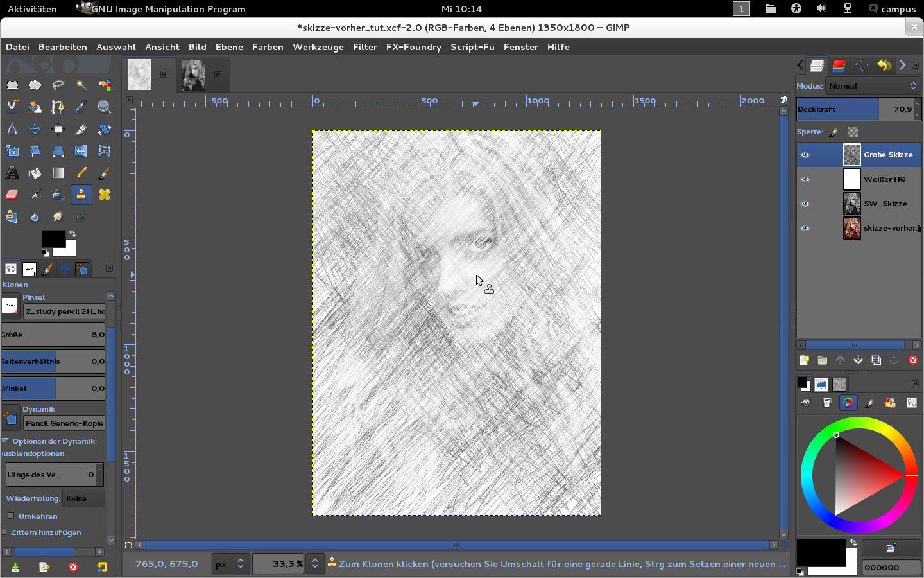Select the Rectangle Select tool

(12, 85)
